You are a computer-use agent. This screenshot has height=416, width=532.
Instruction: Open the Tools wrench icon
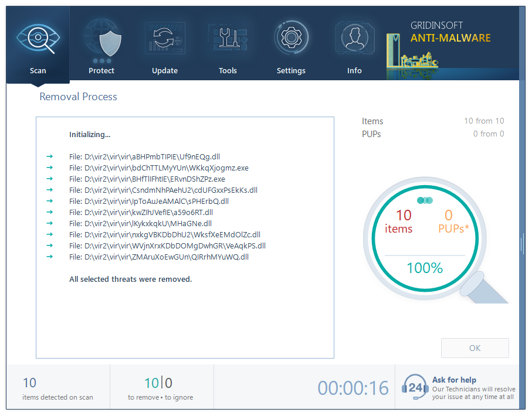point(228,39)
